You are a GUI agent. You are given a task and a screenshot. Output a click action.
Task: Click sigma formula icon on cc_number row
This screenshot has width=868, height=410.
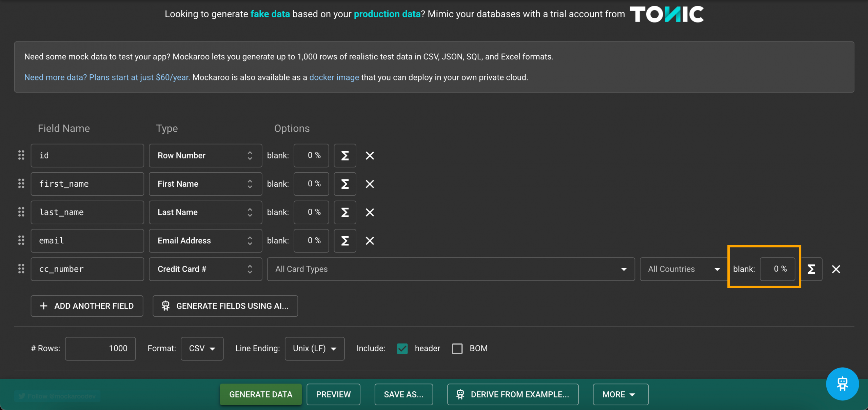click(x=811, y=269)
